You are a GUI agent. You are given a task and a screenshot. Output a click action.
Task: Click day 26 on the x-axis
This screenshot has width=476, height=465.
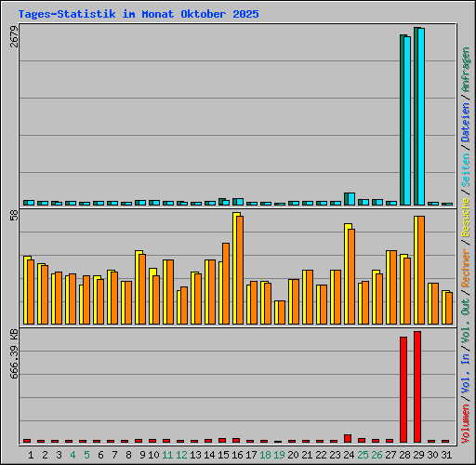(377, 455)
